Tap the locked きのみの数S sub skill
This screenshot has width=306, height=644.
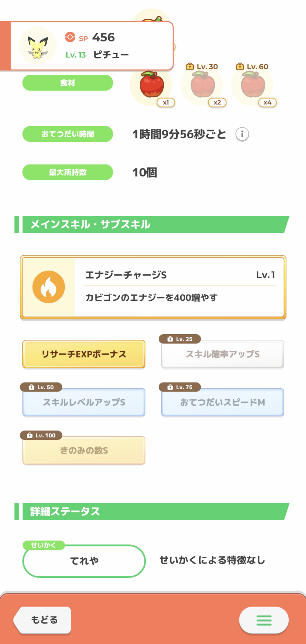pos(84,450)
